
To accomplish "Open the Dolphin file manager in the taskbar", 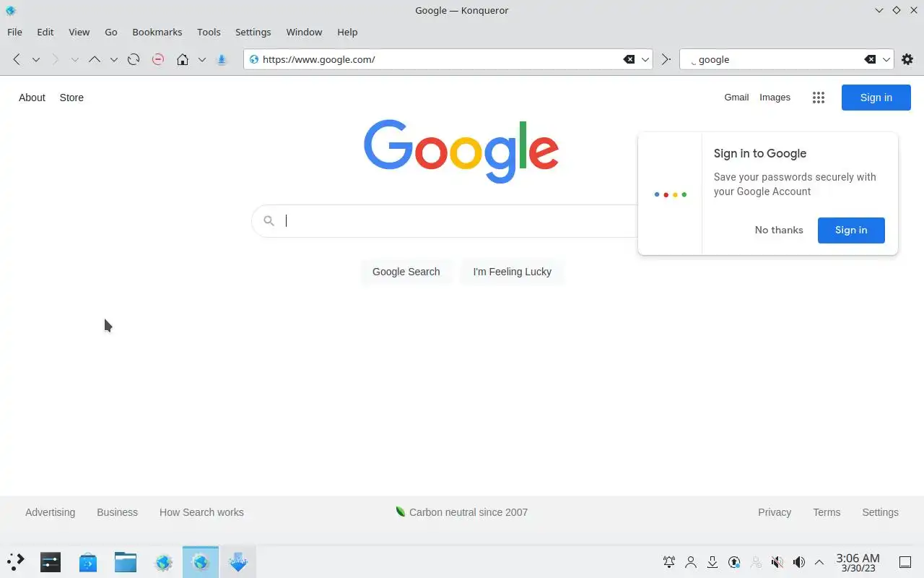I will click(x=126, y=561).
